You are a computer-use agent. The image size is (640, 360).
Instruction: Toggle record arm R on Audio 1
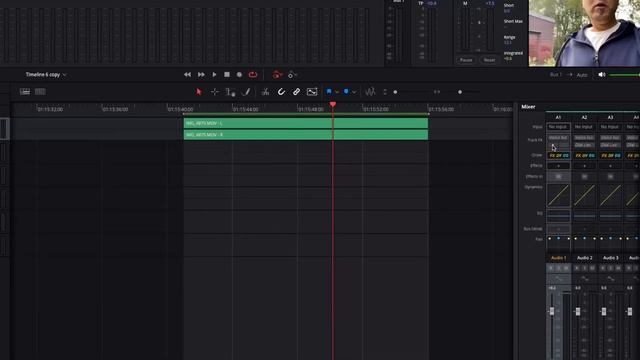551,268
